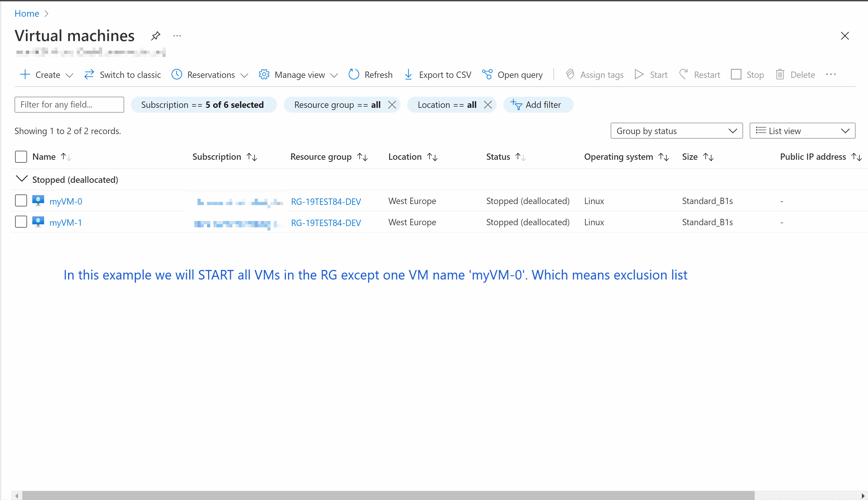The height and width of the screenshot is (500, 868).
Task: Delete the selected virtual machines
Action: 795,74
